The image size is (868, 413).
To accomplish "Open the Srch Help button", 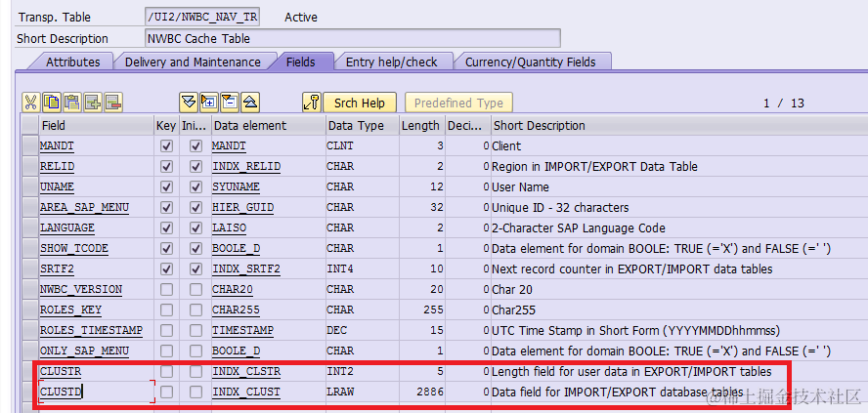I will (x=360, y=103).
